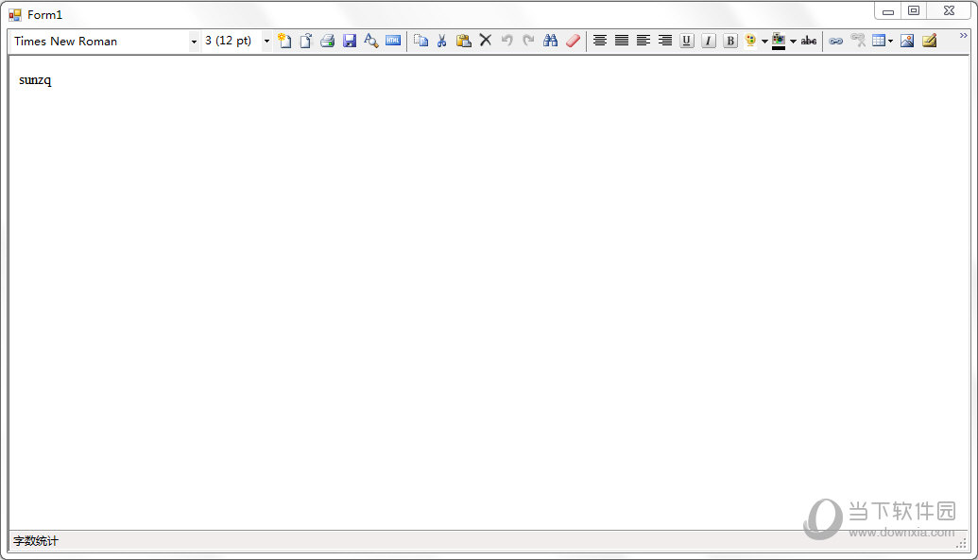Viewport: 978px width, 560px height.
Task: Close the Form1 window
Action: point(949,10)
